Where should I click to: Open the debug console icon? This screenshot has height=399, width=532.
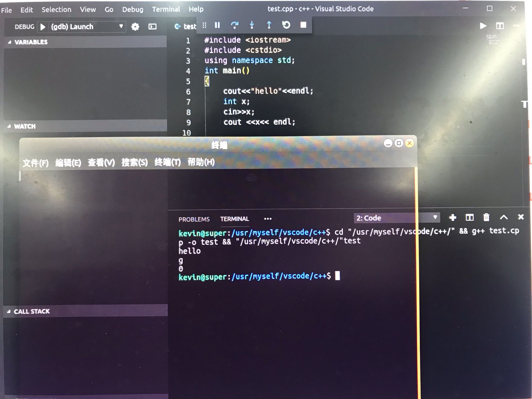click(x=152, y=27)
